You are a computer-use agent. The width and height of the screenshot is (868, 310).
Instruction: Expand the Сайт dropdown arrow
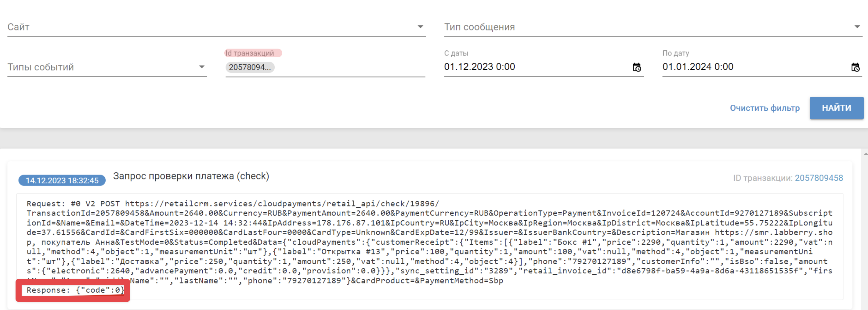pyautogui.click(x=420, y=27)
